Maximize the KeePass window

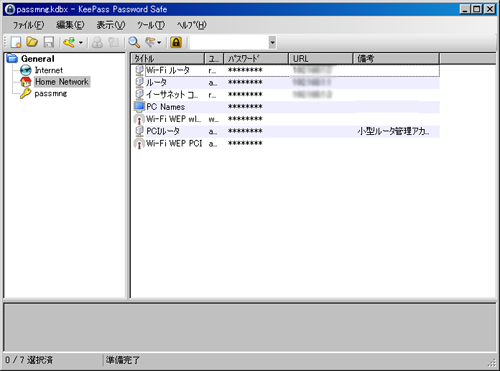point(477,9)
